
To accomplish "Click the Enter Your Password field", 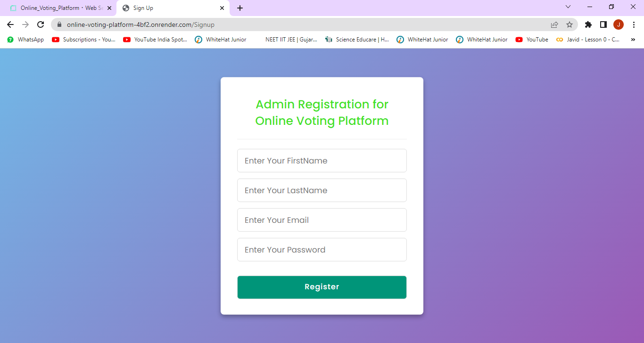I will (x=322, y=249).
